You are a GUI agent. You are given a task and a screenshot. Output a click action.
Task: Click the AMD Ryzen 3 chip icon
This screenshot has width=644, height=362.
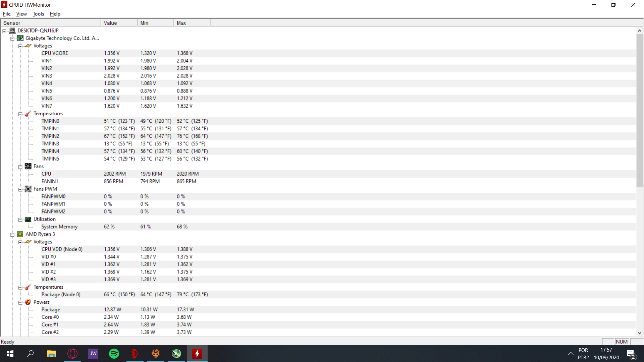tap(20, 234)
